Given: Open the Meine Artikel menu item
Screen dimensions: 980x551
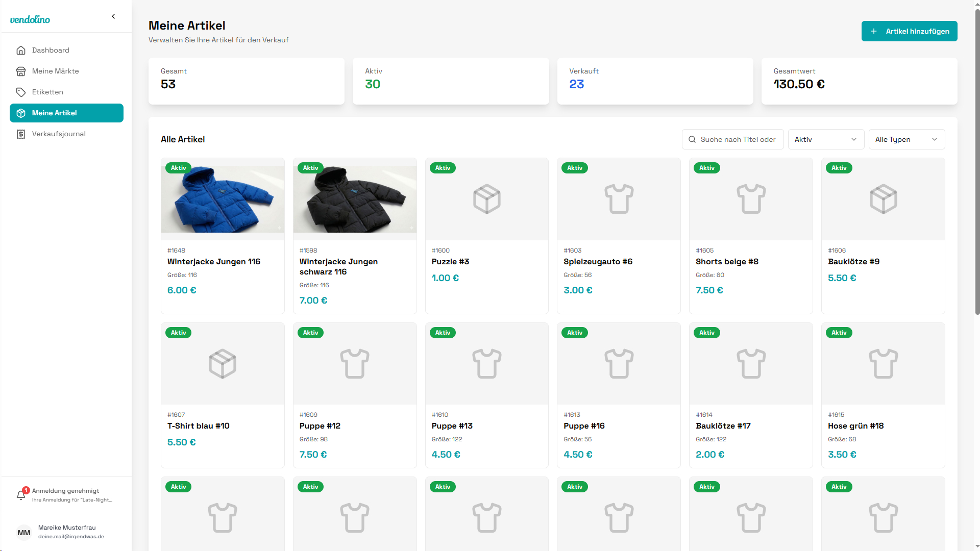Looking at the screenshot, I should pyautogui.click(x=66, y=113).
